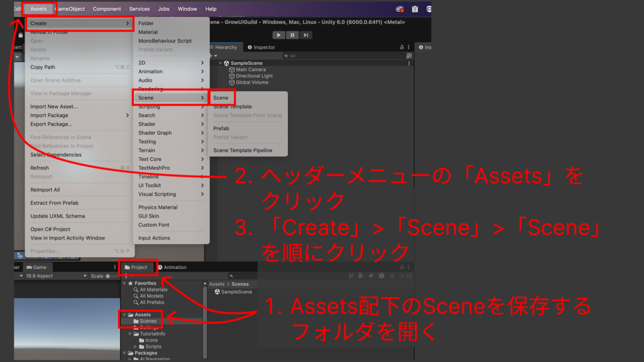The height and width of the screenshot is (362, 644).
Task: Collapse the SampleScene hierarchy tree
Action: (220, 63)
